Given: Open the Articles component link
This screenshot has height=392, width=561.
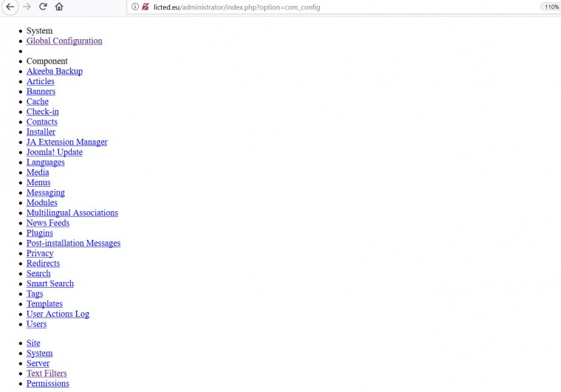Looking at the screenshot, I should 41,81.
